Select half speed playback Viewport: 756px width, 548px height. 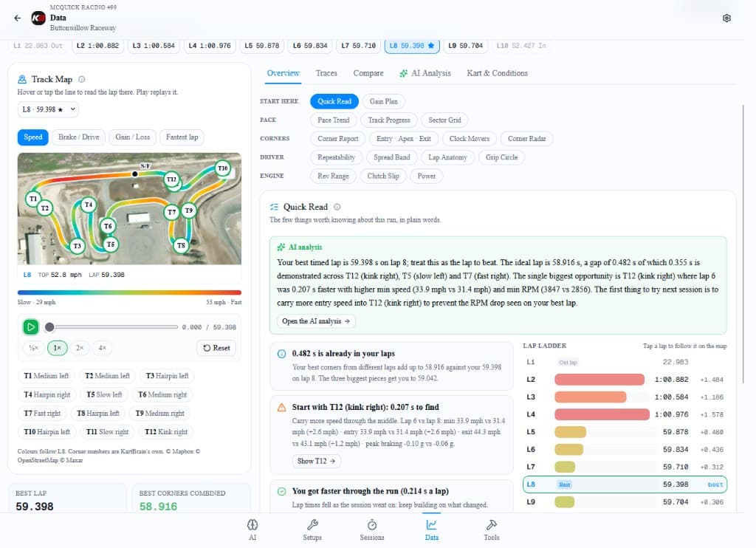pyautogui.click(x=33, y=348)
